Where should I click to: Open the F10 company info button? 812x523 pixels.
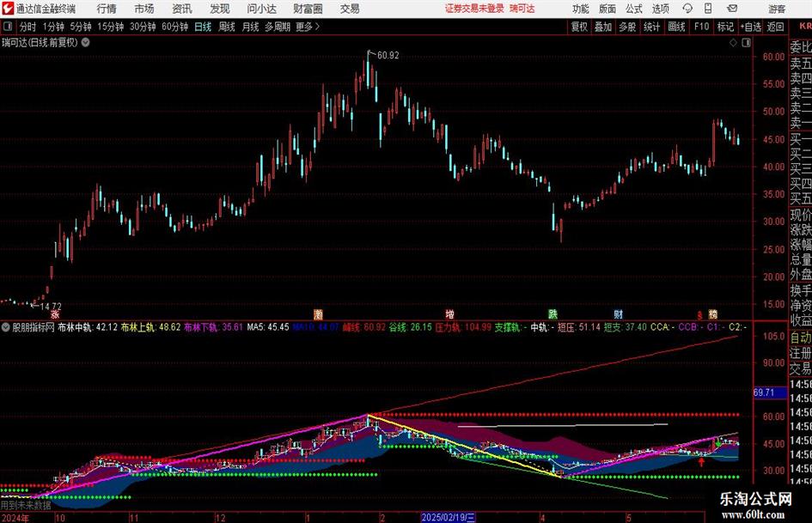click(x=701, y=27)
